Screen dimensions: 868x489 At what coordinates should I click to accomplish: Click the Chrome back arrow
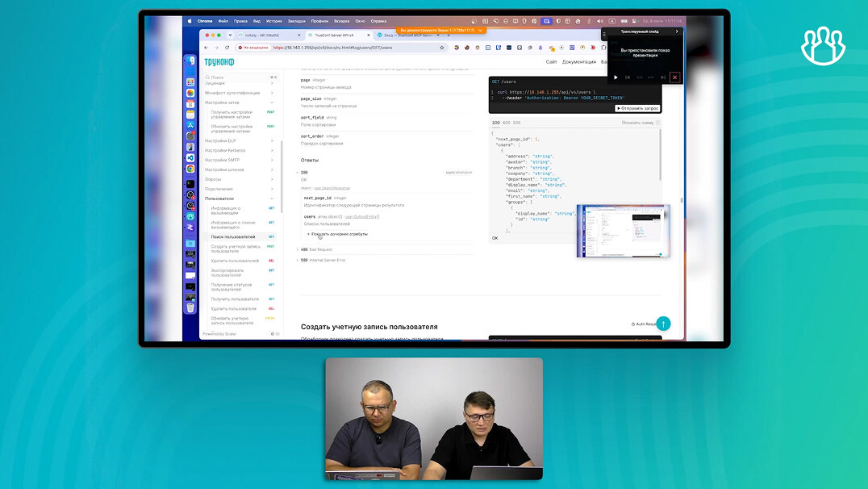coord(207,48)
